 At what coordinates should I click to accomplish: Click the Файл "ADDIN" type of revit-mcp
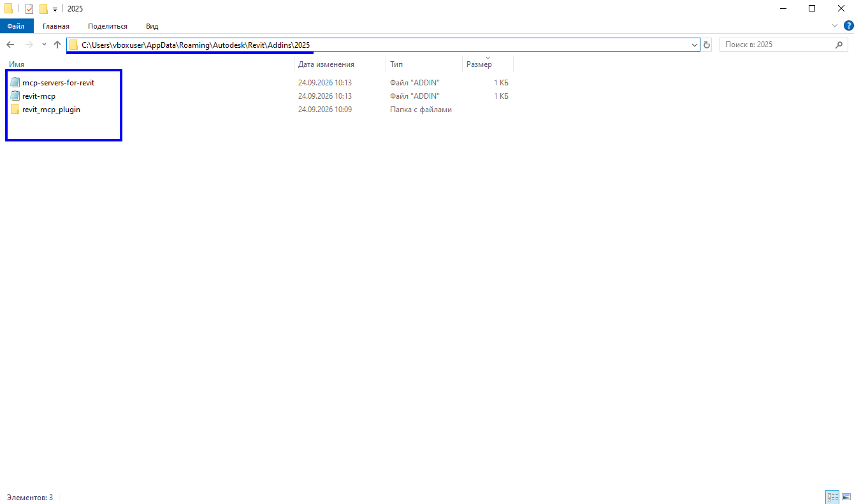click(x=415, y=96)
